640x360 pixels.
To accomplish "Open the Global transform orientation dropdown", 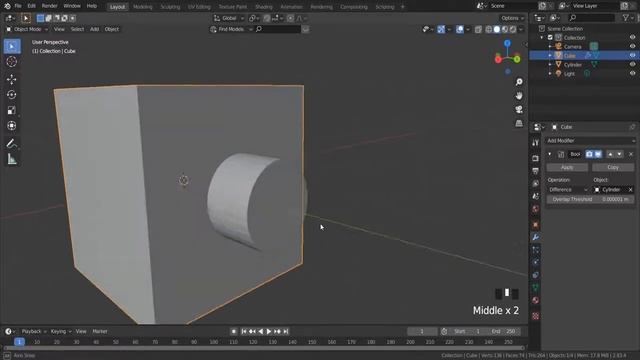I will (x=229, y=18).
